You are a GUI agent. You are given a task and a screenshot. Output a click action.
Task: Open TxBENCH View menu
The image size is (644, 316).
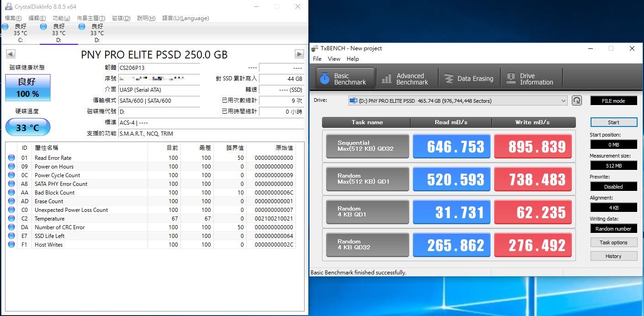pyautogui.click(x=334, y=59)
